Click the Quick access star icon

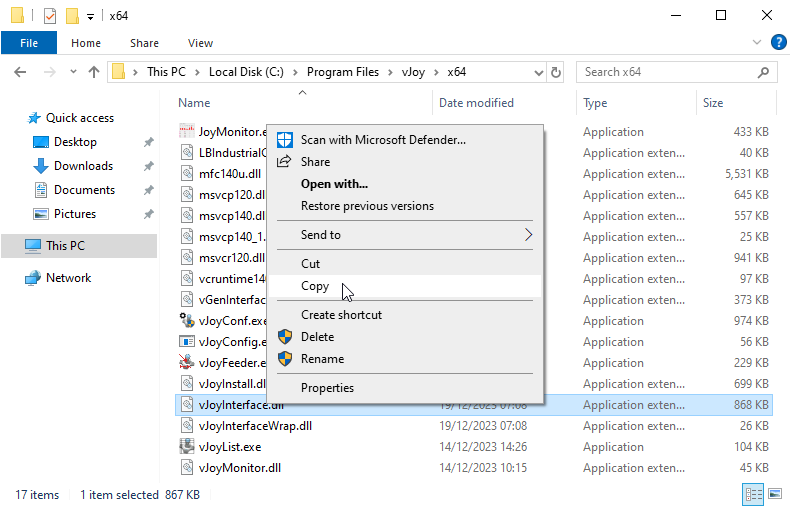click(x=34, y=118)
